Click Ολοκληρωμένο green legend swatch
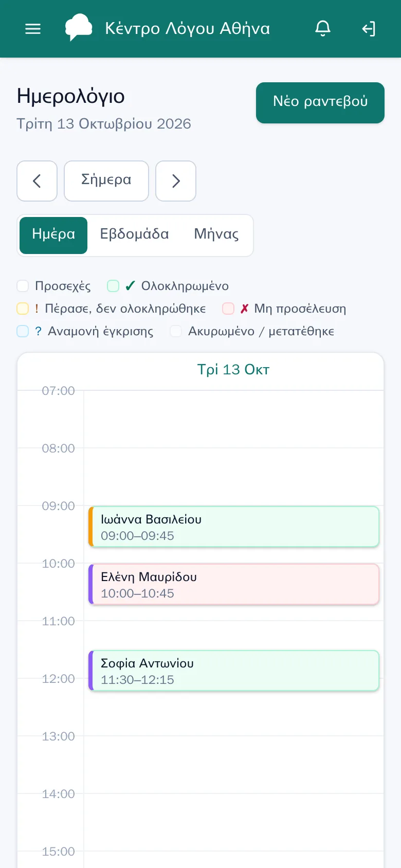Image resolution: width=401 pixels, height=868 pixels. coord(113,286)
